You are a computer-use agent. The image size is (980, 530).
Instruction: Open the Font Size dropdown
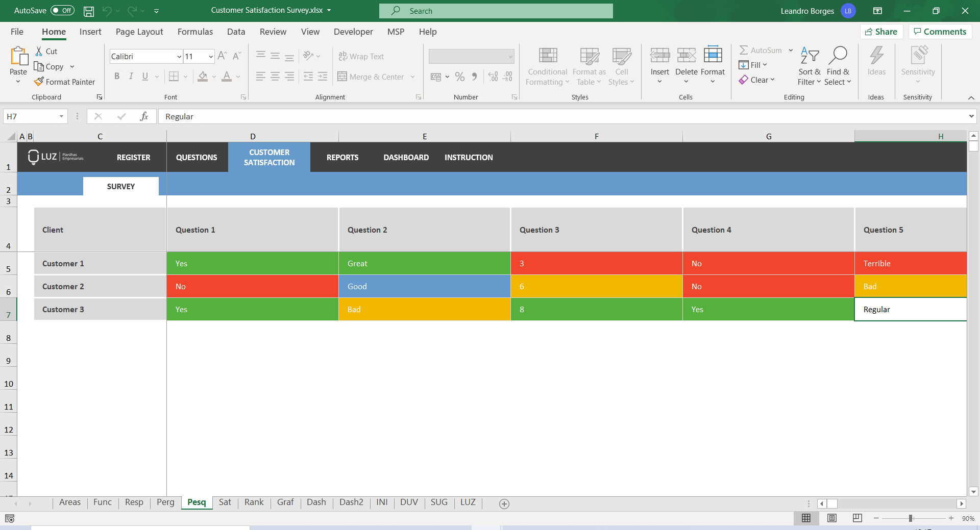point(210,56)
